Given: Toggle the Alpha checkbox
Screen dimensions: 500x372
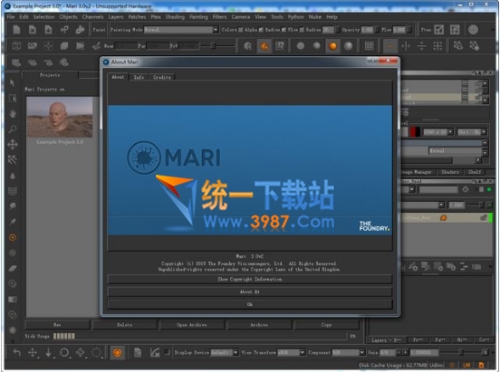Looking at the screenshot, I should point(261,30).
